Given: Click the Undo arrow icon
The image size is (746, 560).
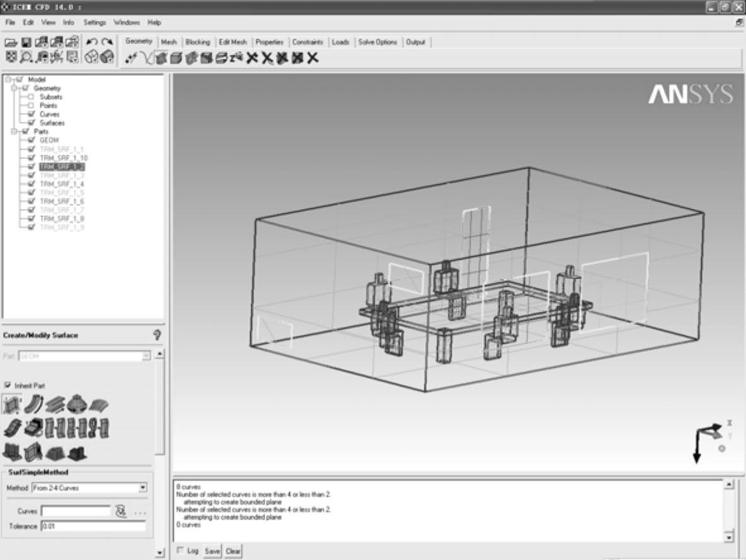Looking at the screenshot, I should (92, 42).
